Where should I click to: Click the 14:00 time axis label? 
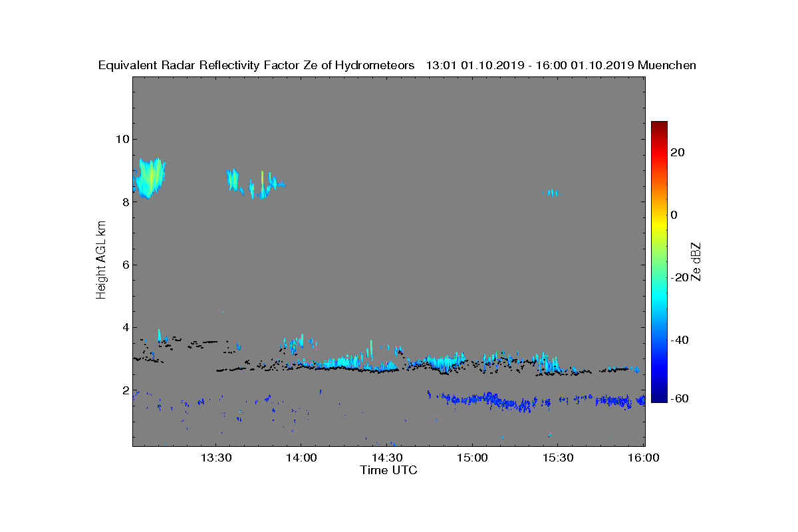(301, 458)
